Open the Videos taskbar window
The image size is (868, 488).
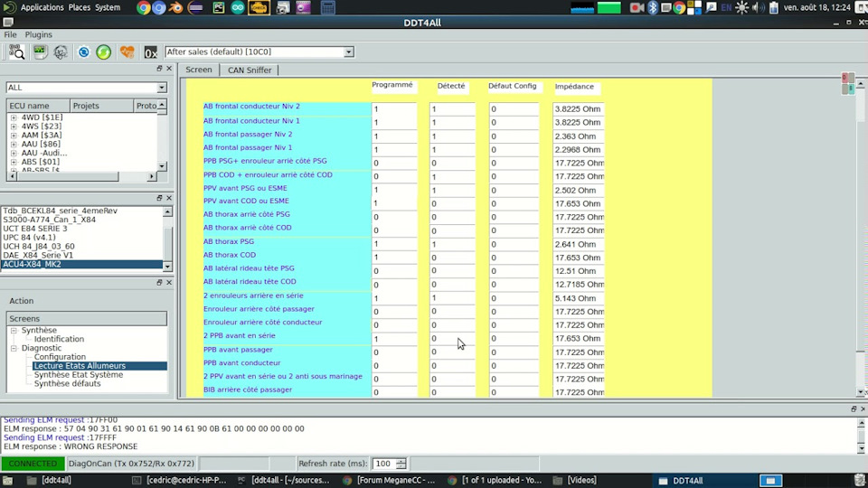[x=576, y=480]
